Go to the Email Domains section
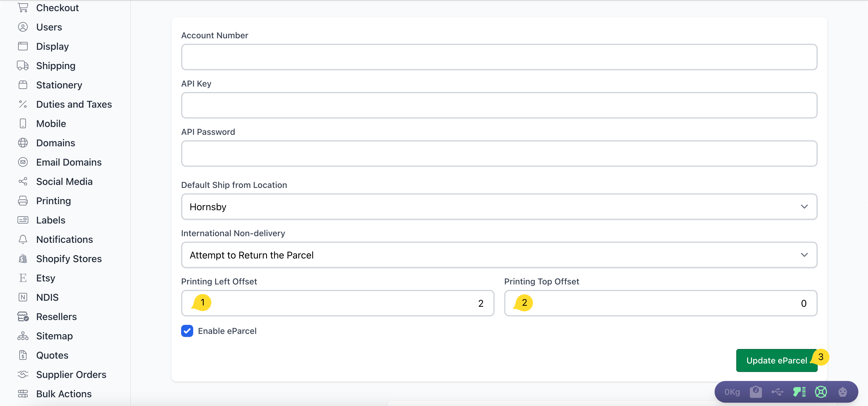The height and width of the screenshot is (406, 868). [69, 162]
